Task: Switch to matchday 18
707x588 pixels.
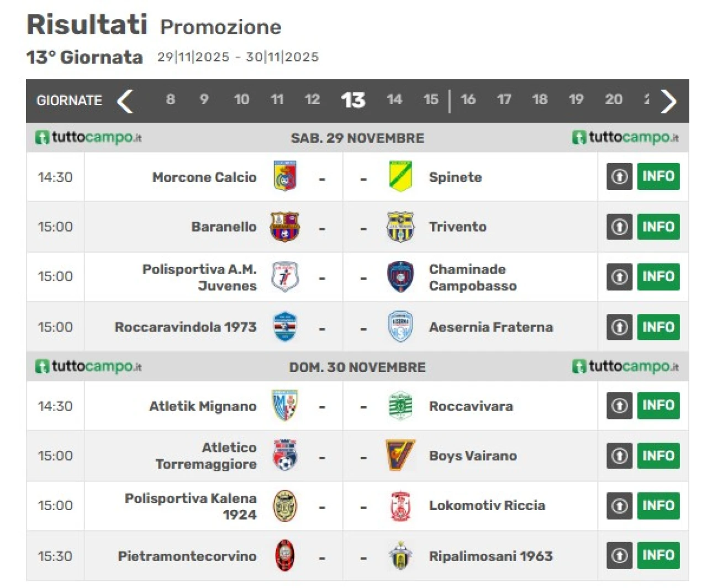Action: pos(540,99)
